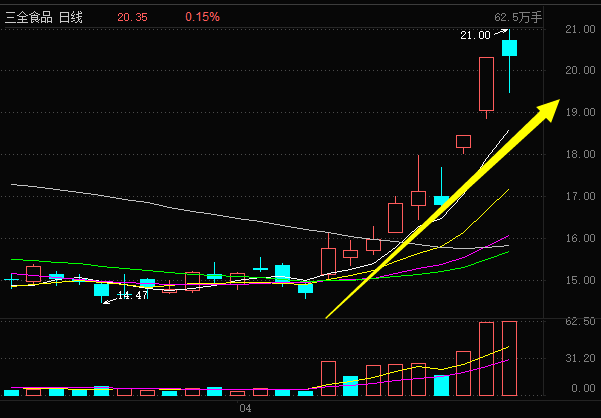Click the 21.00 high price annotation
The image size is (601, 418).
coord(474,35)
